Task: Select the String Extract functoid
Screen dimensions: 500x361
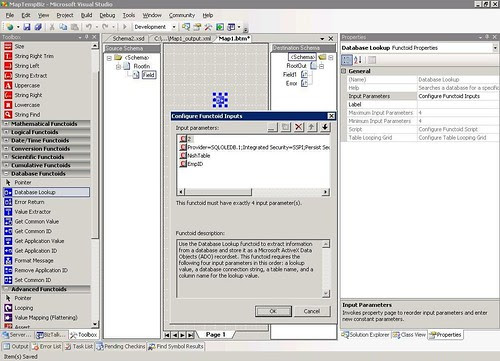Action: pyautogui.click(x=31, y=76)
